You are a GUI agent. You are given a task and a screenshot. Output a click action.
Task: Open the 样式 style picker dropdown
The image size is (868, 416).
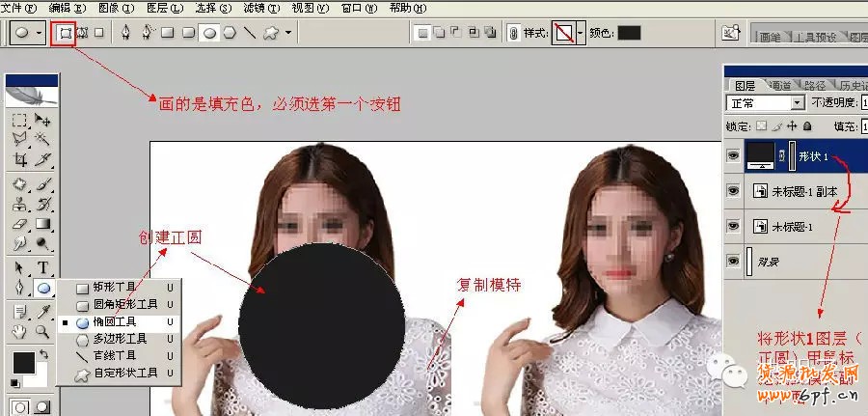point(580,33)
